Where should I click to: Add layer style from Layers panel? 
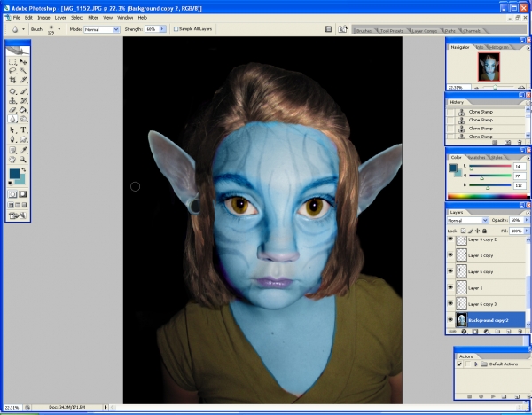(x=464, y=331)
